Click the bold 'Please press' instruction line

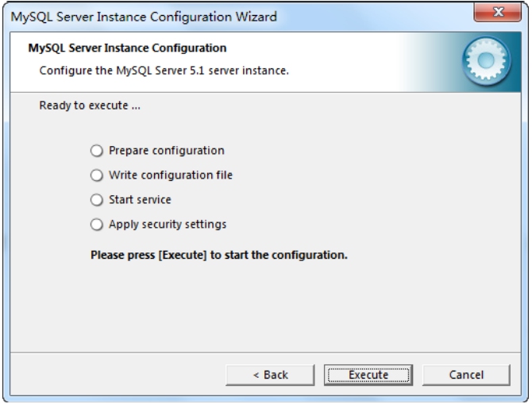tap(219, 255)
